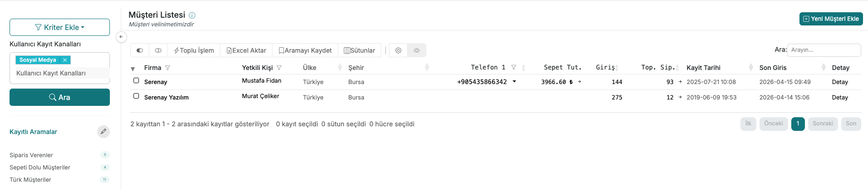Click the filter icon beside Yetkili Kişi
Image resolution: width=868 pixels, height=189 pixels.
[x=279, y=68]
